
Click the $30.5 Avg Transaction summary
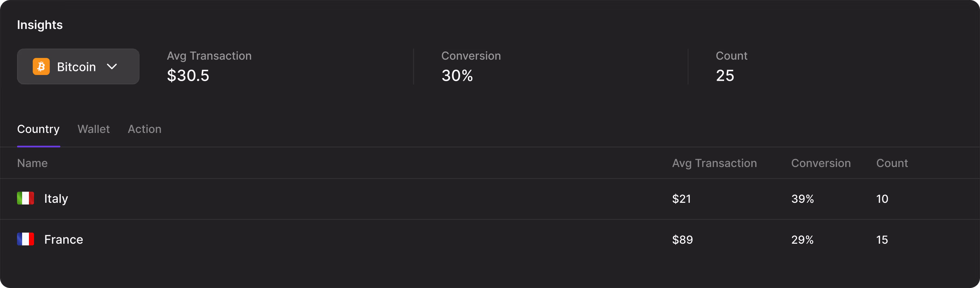tap(188, 75)
